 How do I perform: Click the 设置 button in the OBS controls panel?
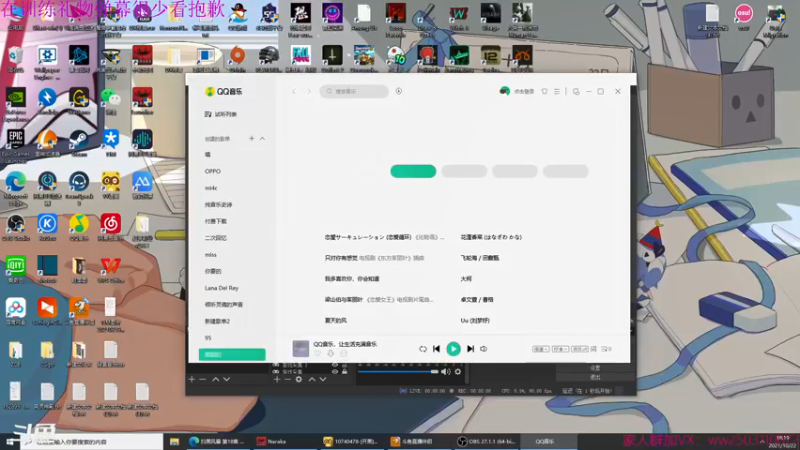tap(595, 367)
